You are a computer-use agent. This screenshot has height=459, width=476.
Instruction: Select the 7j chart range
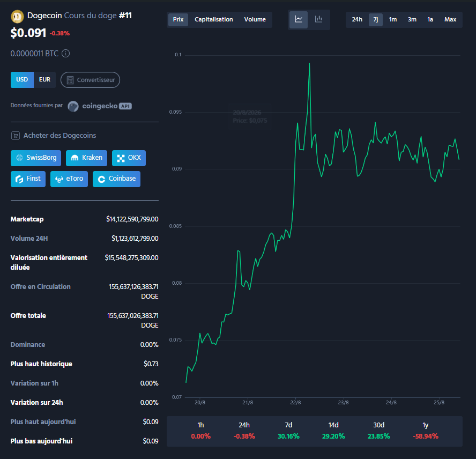coord(376,19)
